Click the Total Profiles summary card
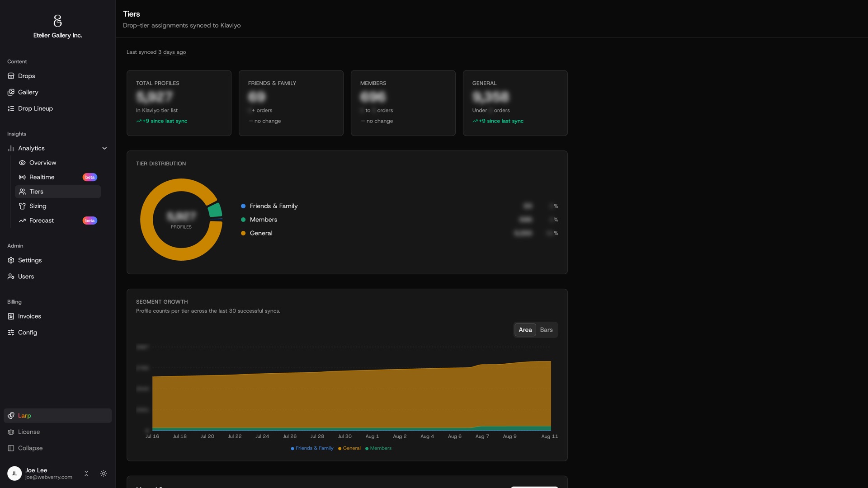868x488 pixels. 179,103
